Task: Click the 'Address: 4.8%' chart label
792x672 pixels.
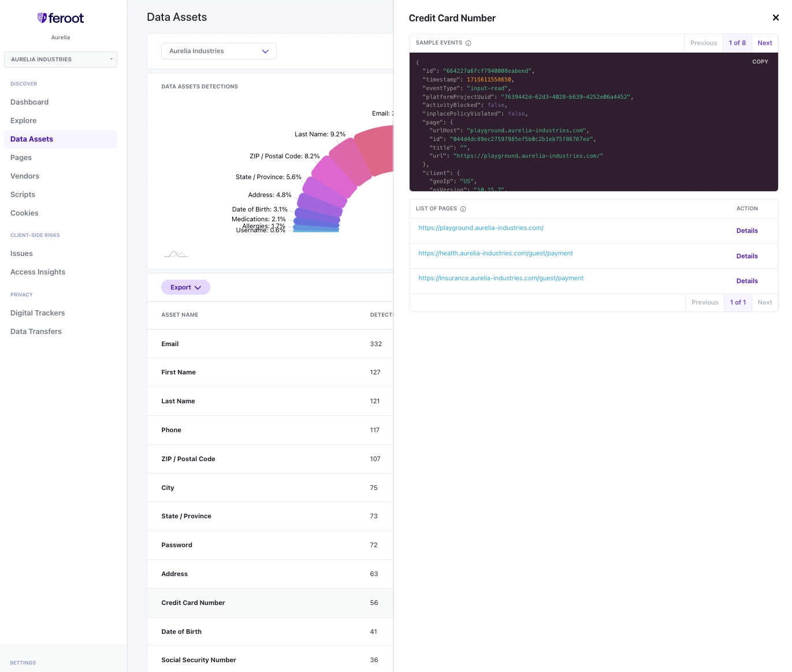Action: (x=270, y=195)
